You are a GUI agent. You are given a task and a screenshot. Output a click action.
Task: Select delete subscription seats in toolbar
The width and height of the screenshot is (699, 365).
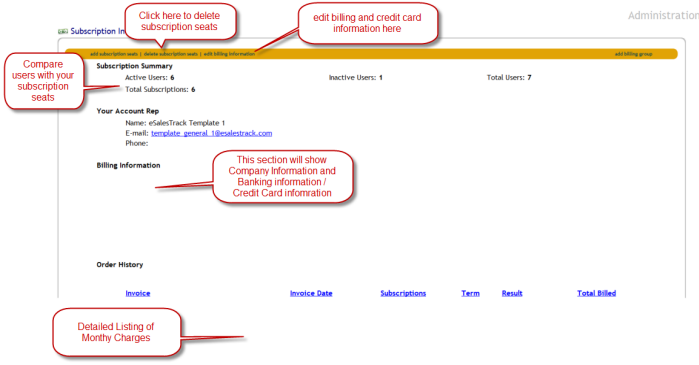click(171, 54)
